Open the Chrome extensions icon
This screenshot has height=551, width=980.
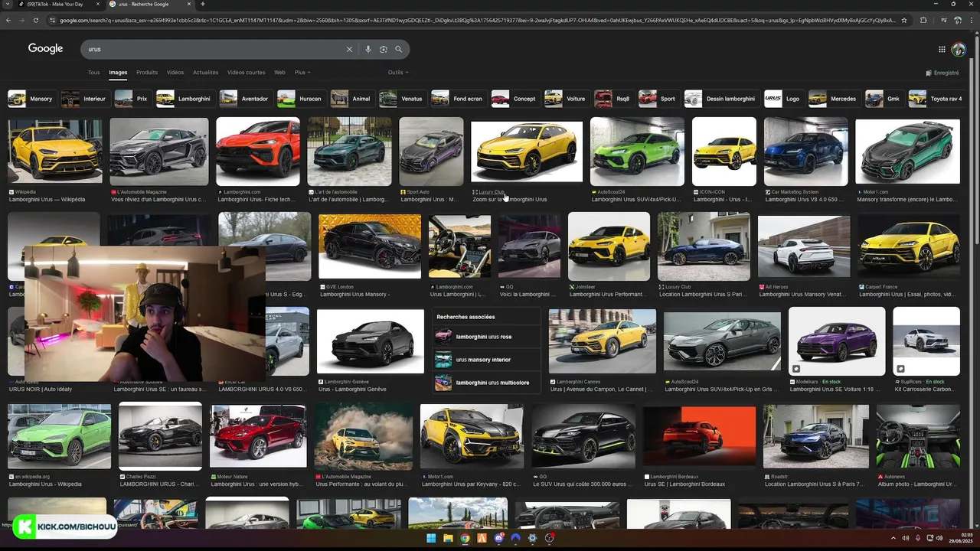click(x=924, y=20)
